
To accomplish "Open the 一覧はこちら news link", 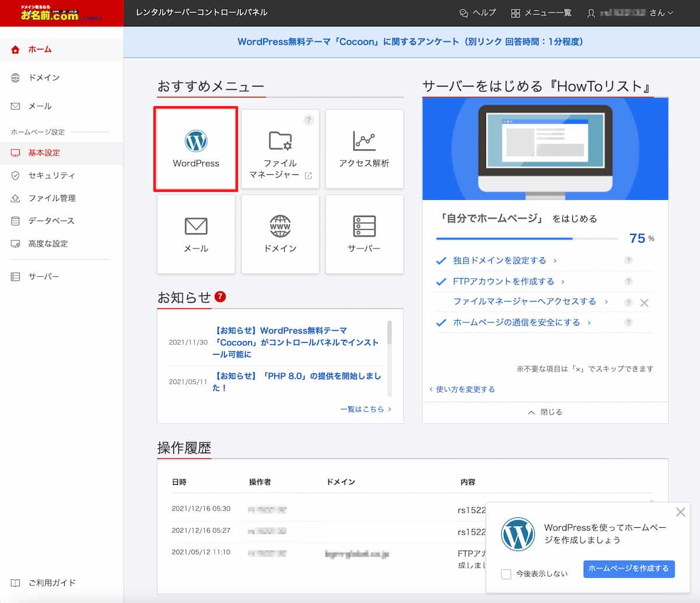I will (365, 409).
